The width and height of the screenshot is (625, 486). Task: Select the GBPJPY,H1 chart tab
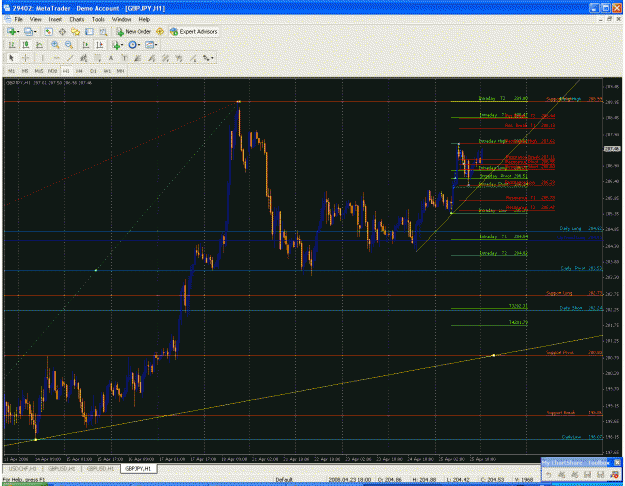[x=138, y=468]
